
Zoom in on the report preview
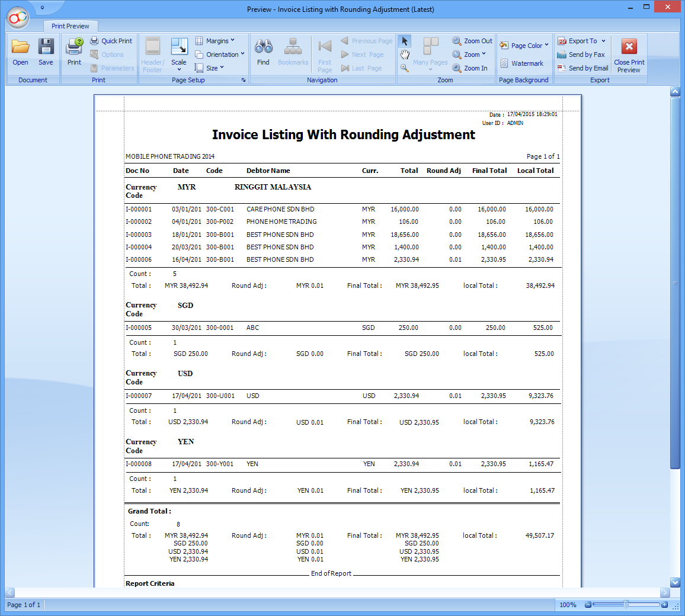point(471,68)
